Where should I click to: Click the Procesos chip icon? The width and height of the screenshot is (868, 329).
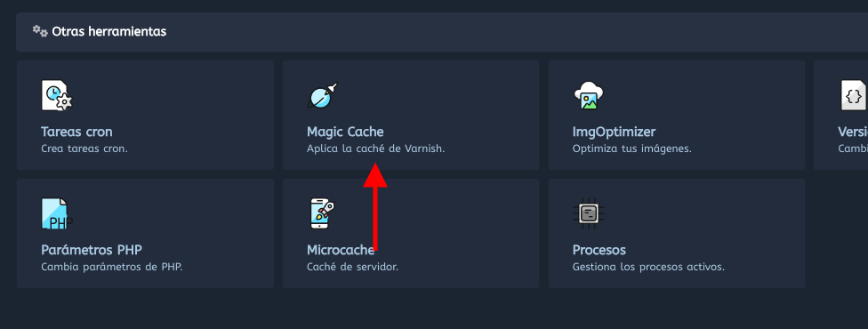point(589,213)
